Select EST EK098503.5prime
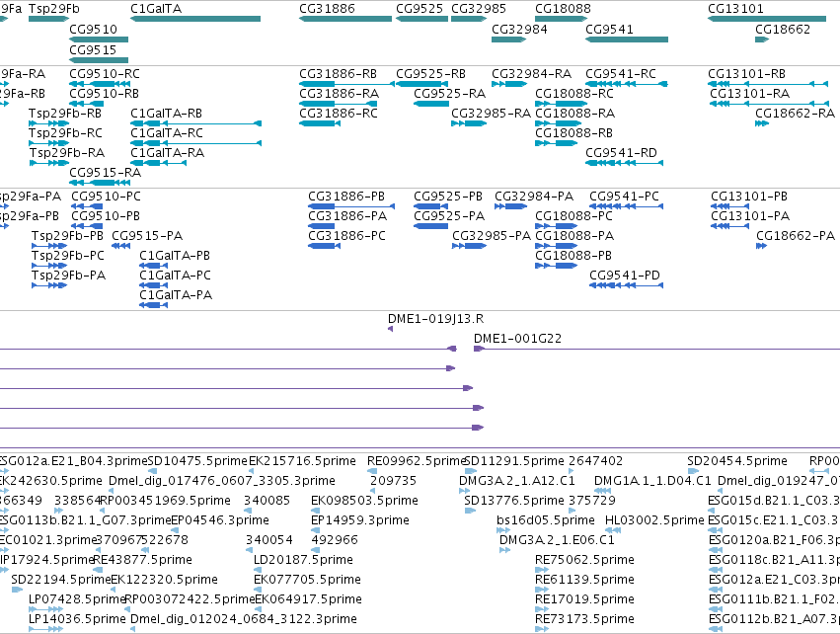The height and width of the screenshot is (634, 840). click(364, 501)
